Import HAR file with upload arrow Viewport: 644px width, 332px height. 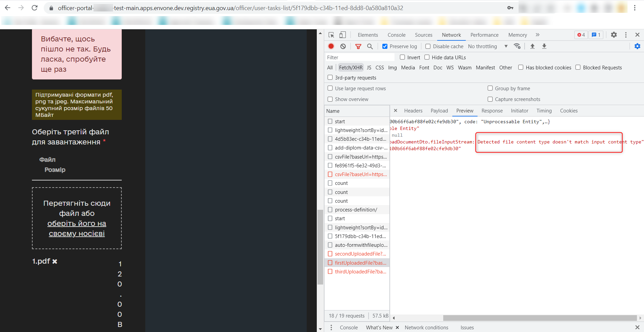coord(532,46)
